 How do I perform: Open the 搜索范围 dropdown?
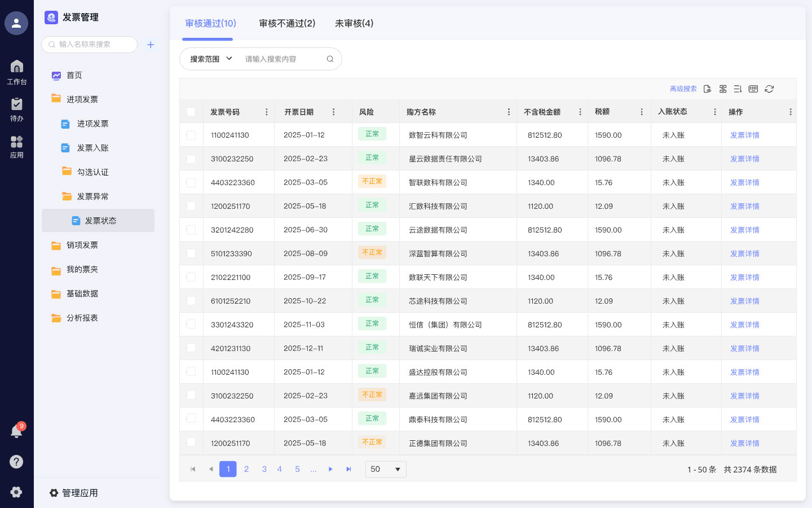coord(211,59)
